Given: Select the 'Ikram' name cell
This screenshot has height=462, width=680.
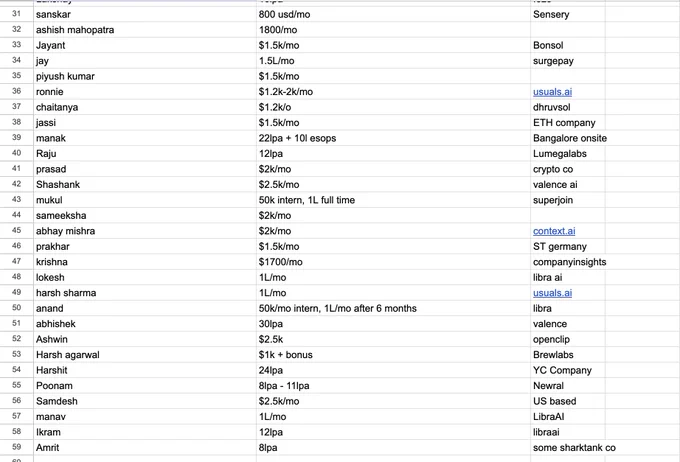Looking at the screenshot, I should point(145,433).
